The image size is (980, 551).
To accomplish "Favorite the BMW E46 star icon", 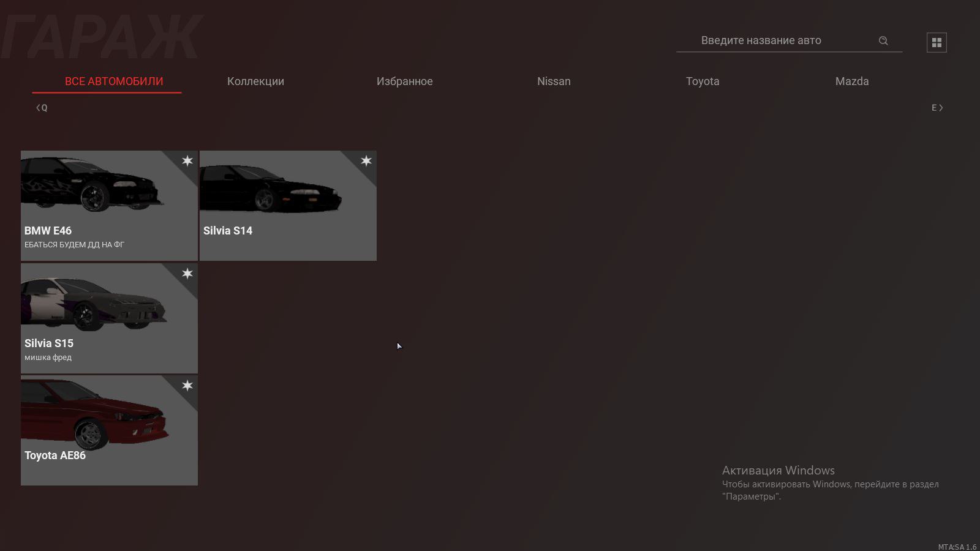I will click(187, 160).
